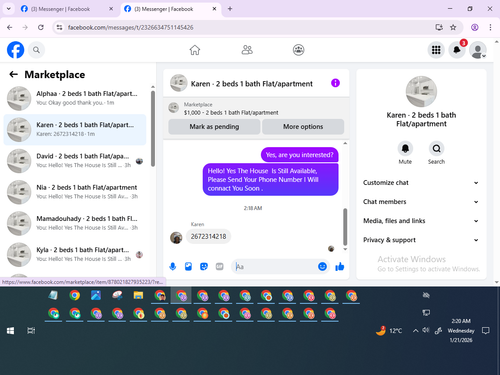The height and width of the screenshot is (375, 500).
Task: Click Karen's avatar beside phone number message
Action: point(176,238)
